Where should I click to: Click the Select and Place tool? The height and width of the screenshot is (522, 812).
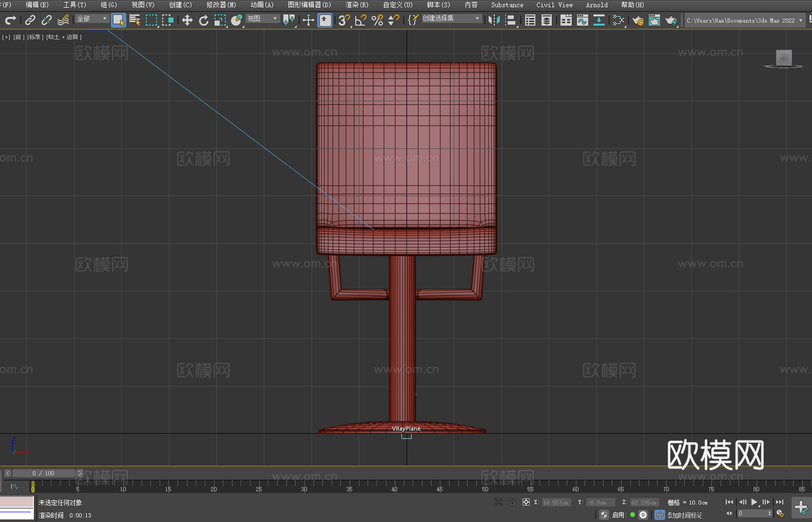point(237,20)
